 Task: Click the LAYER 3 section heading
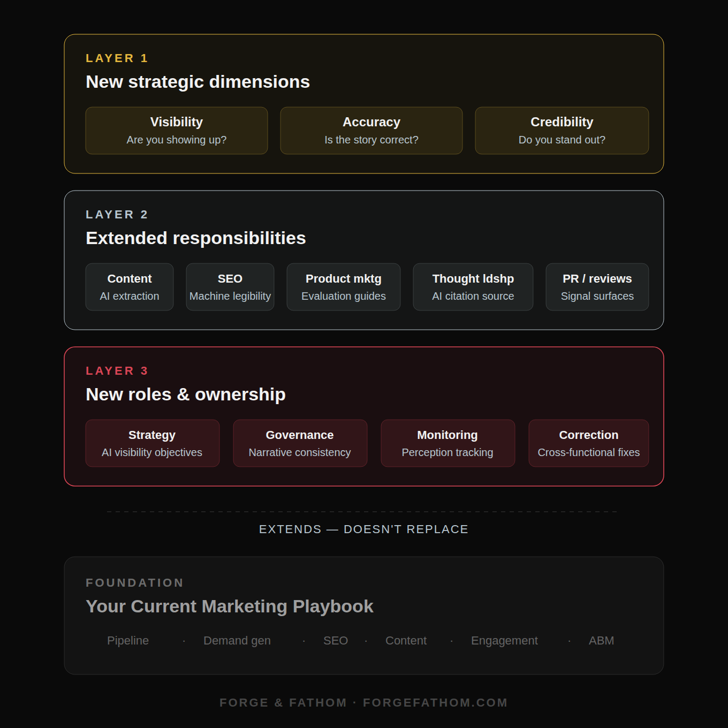coord(117,370)
